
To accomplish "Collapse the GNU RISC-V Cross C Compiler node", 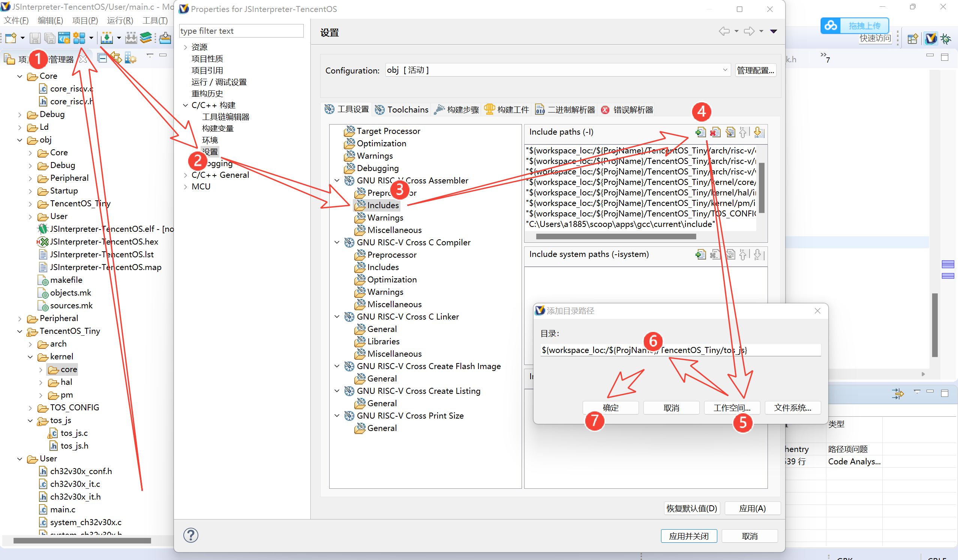I will [x=337, y=242].
